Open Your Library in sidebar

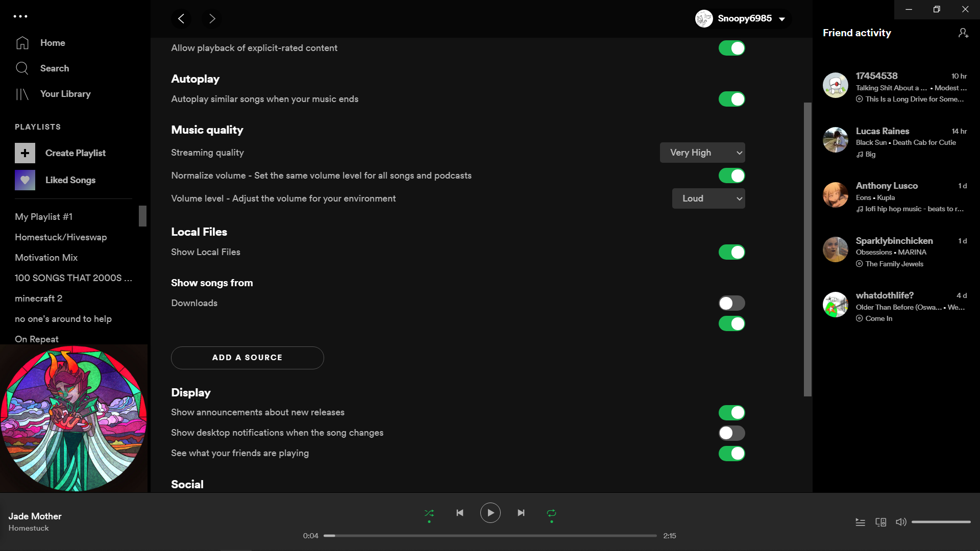(x=65, y=93)
